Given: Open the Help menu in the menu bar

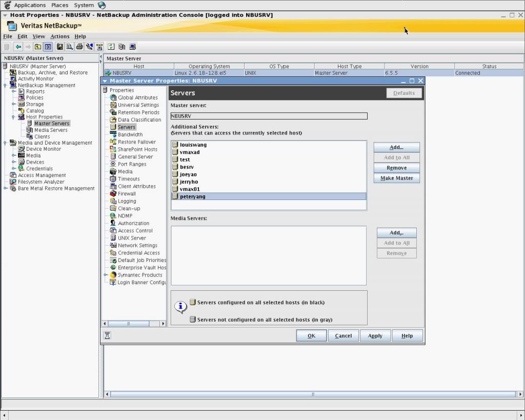Looking at the screenshot, I should pos(80,36).
